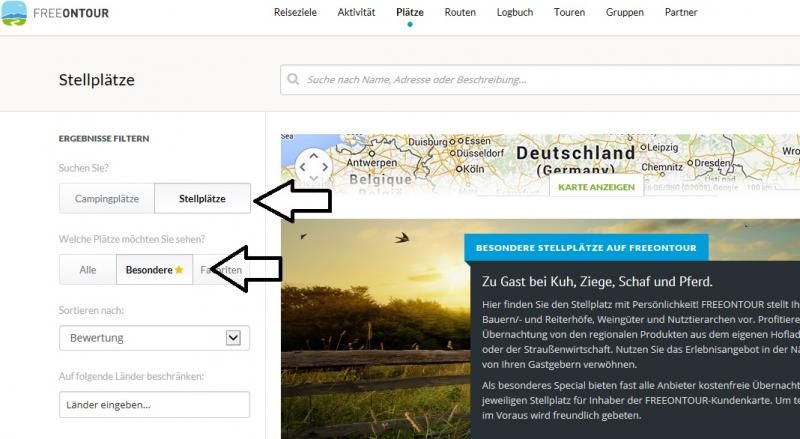Select the Stellplätze filter option

pyautogui.click(x=202, y=199)
